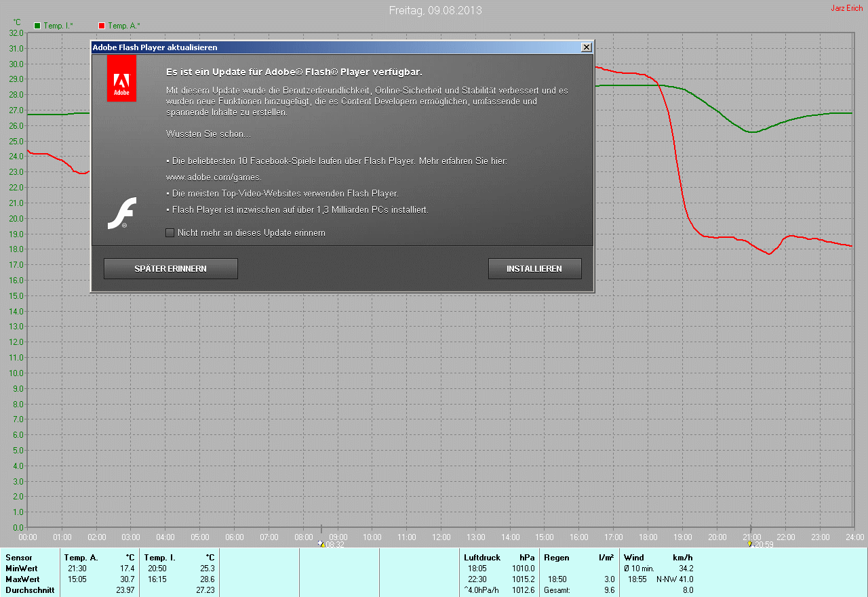
Task: Click the sunset time label '20:59'
Action: coord(764,544)
